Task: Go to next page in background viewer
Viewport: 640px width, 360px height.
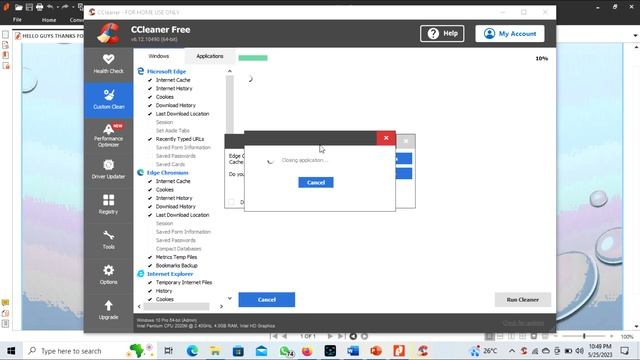Action: 330,336
